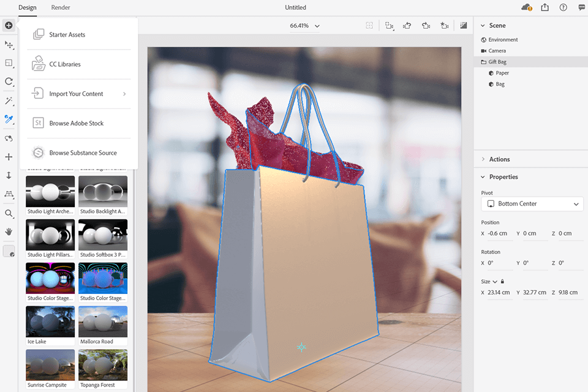This screenshot has height=392, width=588.
Task: Collapse the Scene panel section
Action: 483,26
